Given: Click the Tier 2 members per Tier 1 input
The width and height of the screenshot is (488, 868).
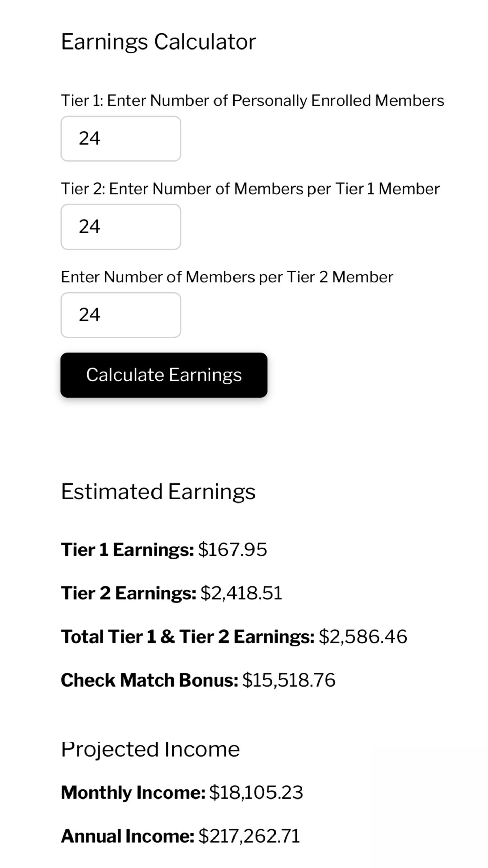Looking at the screenshot, I should coord(121,227).
